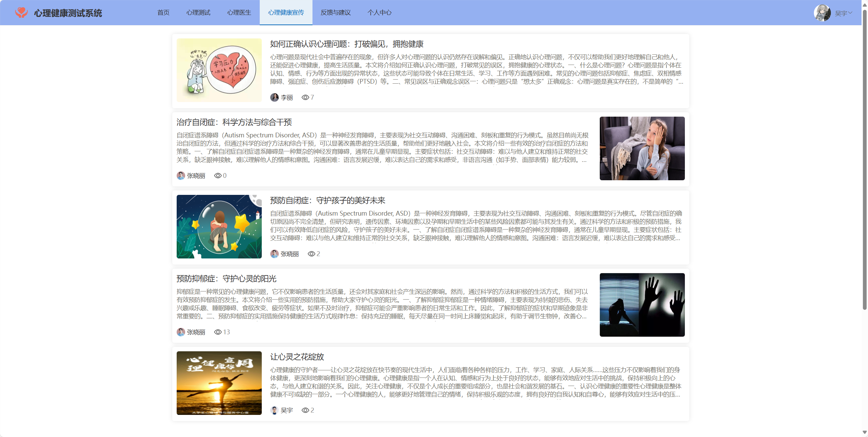
Task: Click the eye icon with 0 views
Action: coord(218,176)
